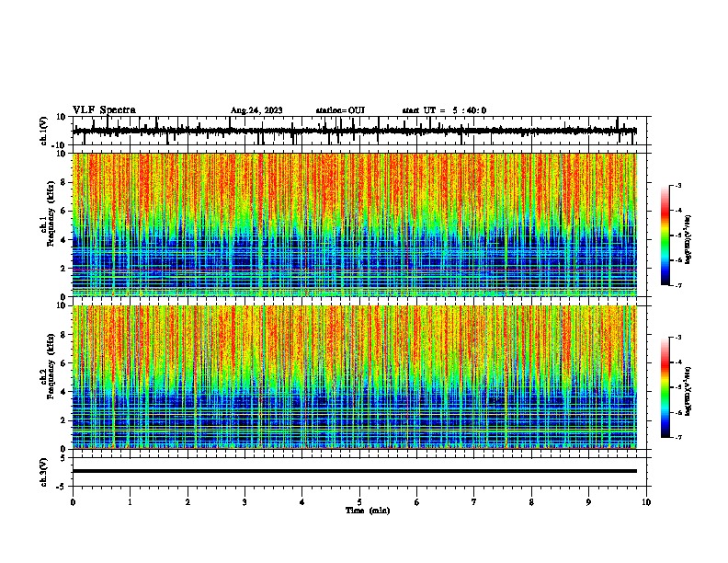Click the time axis tick label '0'
The image size is (728, 563).
pos(73,502)
